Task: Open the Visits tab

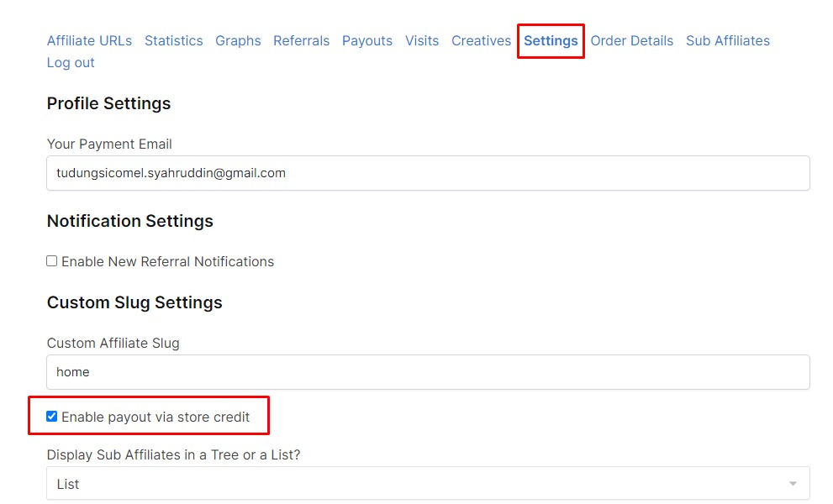Action: point(421,40)
